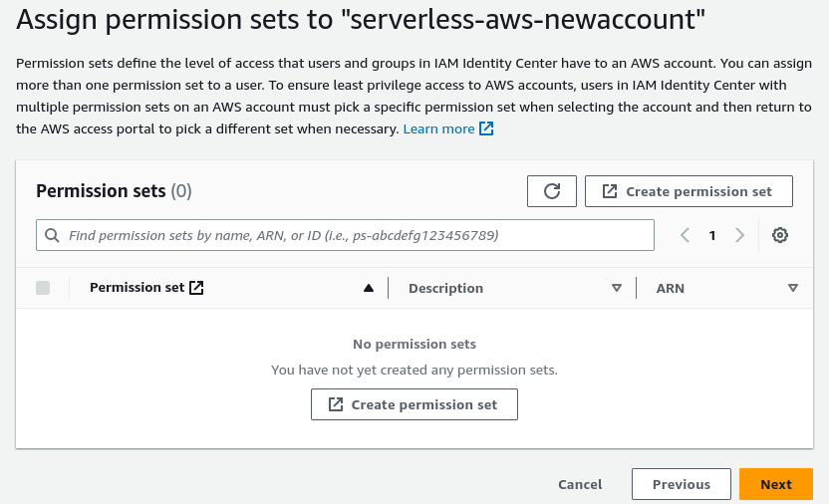Focus the Find permission sets search field

pos(354,236)
